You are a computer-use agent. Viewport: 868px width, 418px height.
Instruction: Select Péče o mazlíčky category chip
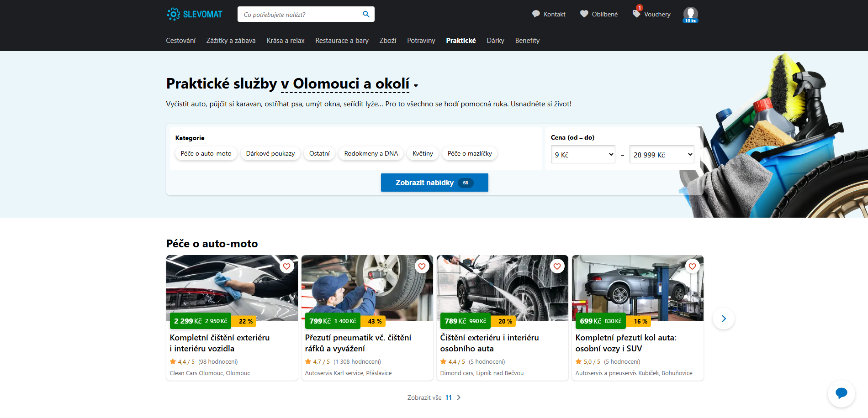pyautogui.click(x=470, y=154)
